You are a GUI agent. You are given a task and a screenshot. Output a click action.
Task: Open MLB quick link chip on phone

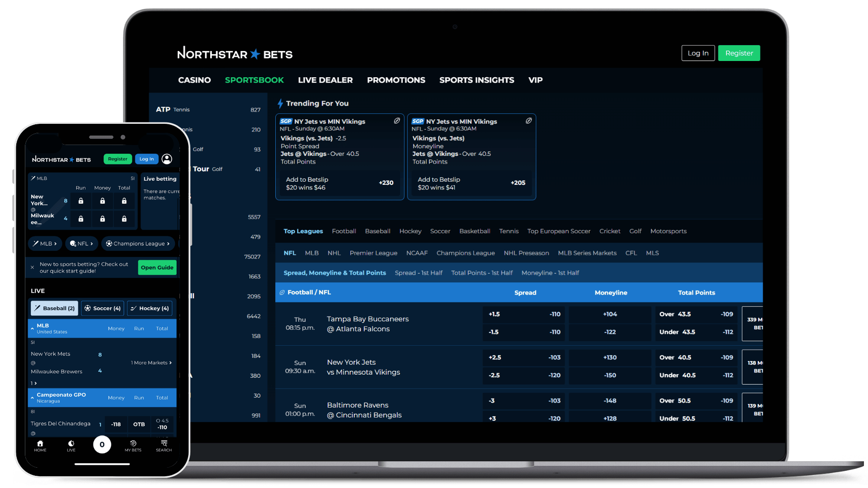[x=45, y=244]
